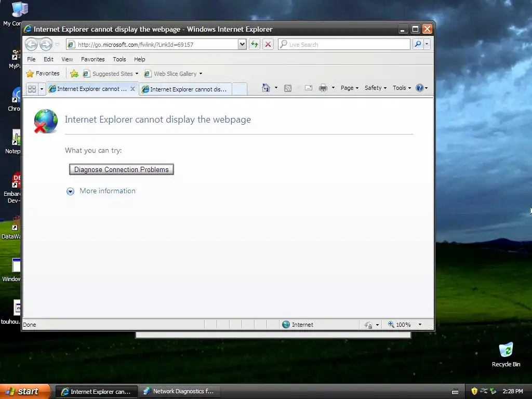The width and height of the screenshot is (532, 399).
Task: Open the search provider options dropdown
Action: coord(427,44)
